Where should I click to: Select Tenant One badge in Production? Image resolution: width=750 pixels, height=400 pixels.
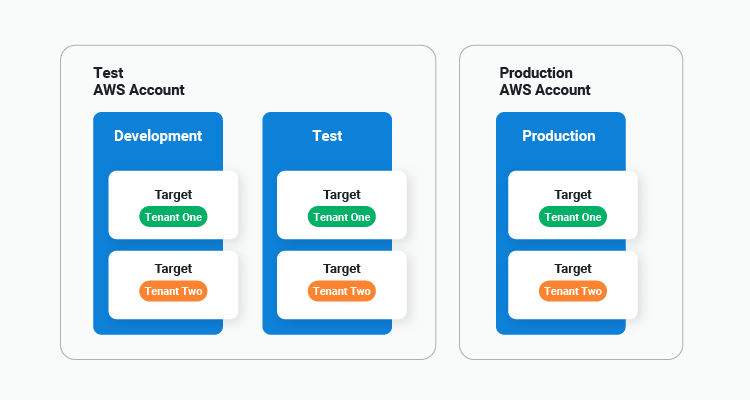573,217
